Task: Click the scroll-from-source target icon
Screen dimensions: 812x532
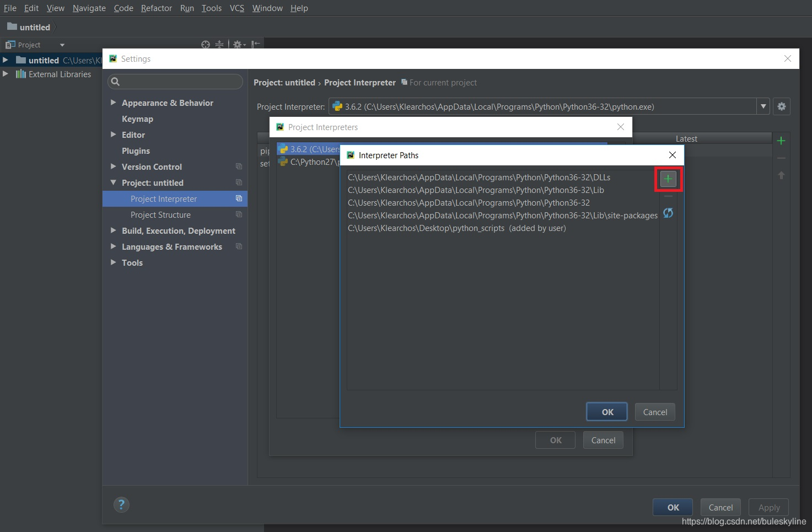Action: tap(206, 45)
